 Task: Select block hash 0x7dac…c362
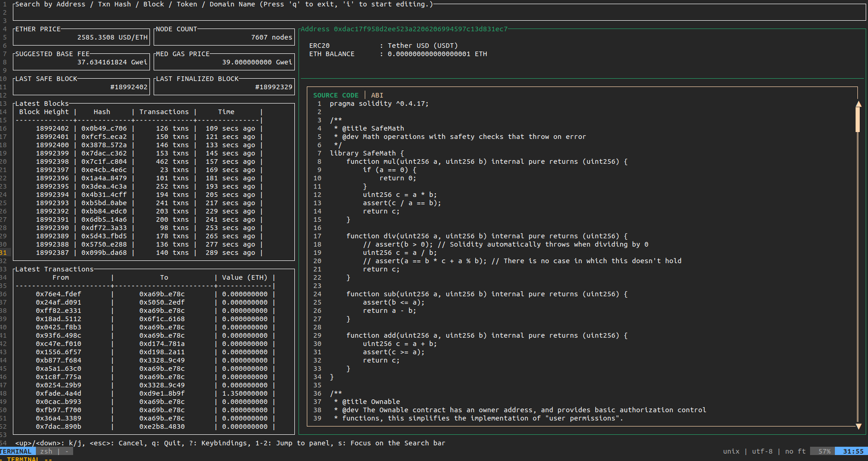coord(104,153)
